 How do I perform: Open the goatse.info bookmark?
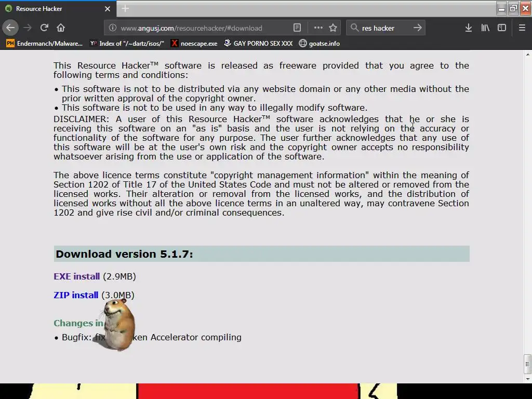click(x=320, y=44)
